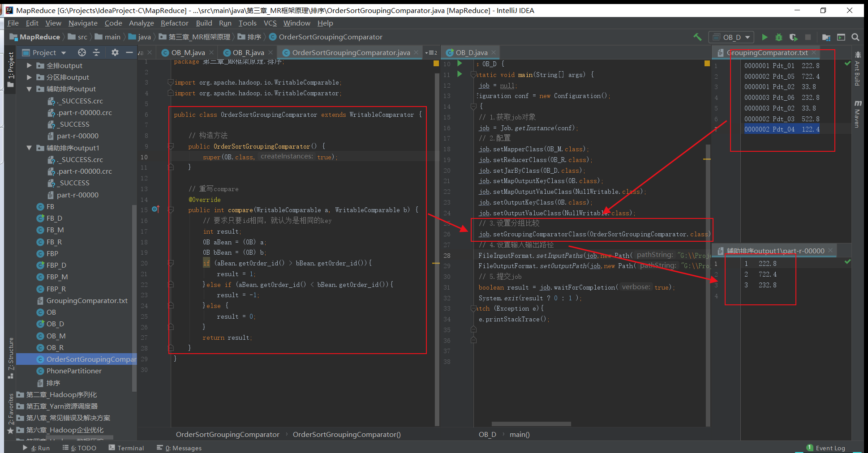Screen dimensions: 868x453
Task: Start the debugger using the bug icon
Action: pos(779,37)
